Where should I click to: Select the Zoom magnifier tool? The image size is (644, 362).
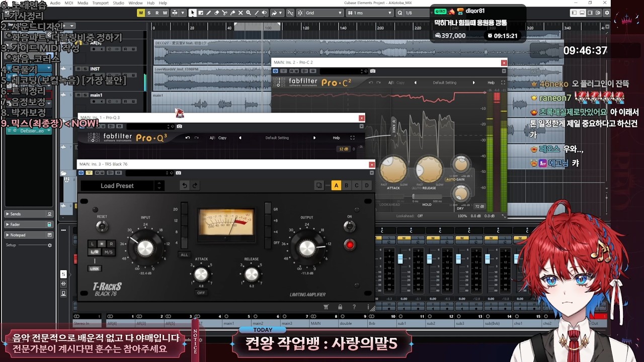tap(249, 13)
